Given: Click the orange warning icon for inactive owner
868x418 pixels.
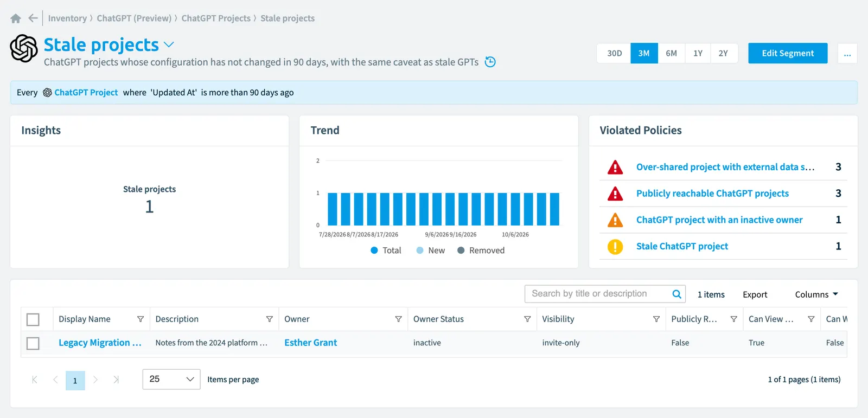Looking at the screenshot, I should click(615, 220).
